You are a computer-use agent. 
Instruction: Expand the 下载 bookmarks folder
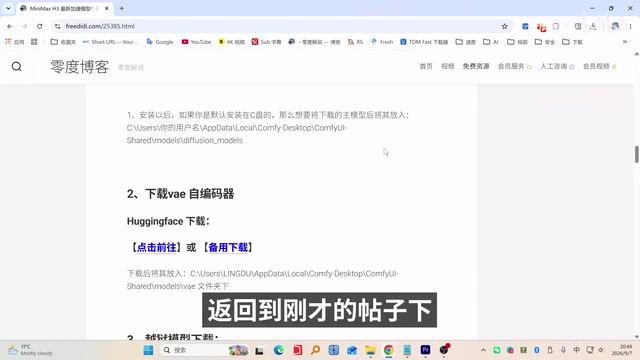click(572, 42)
